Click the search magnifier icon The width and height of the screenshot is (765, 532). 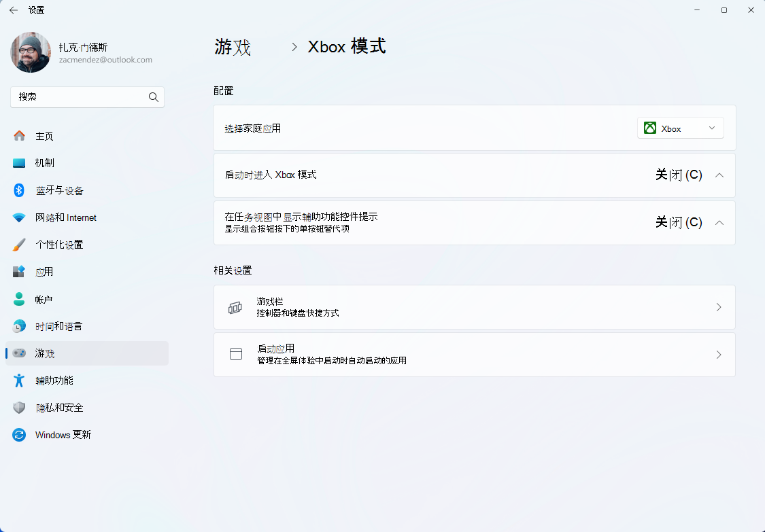click(153, 97)
